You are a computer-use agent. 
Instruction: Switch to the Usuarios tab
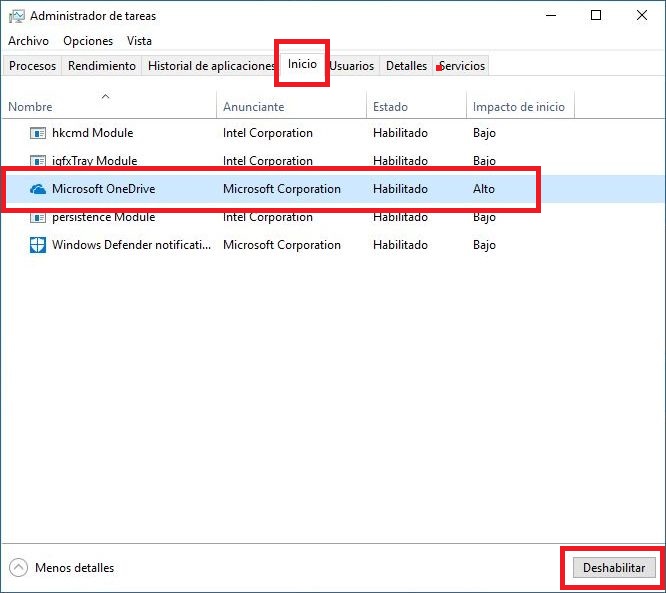coord(352,66)
